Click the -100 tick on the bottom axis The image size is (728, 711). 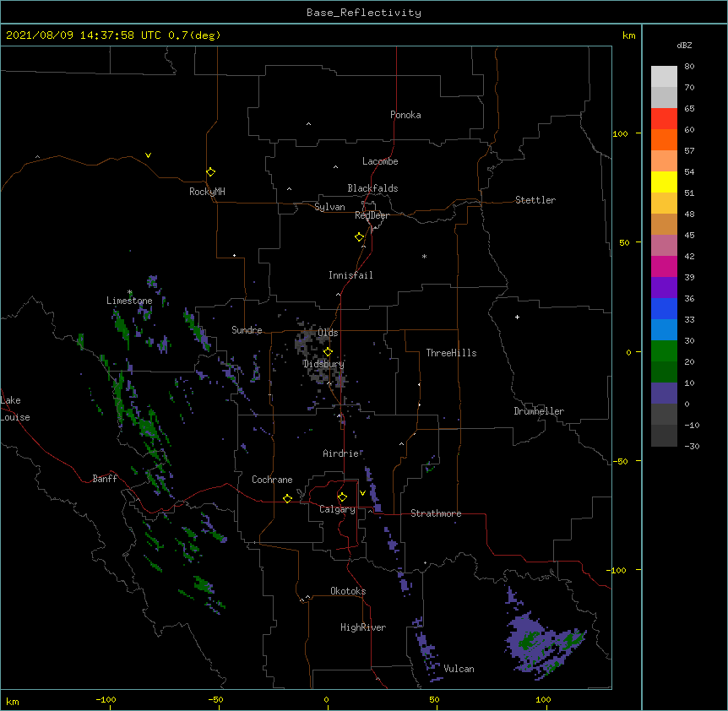point(106,700)
